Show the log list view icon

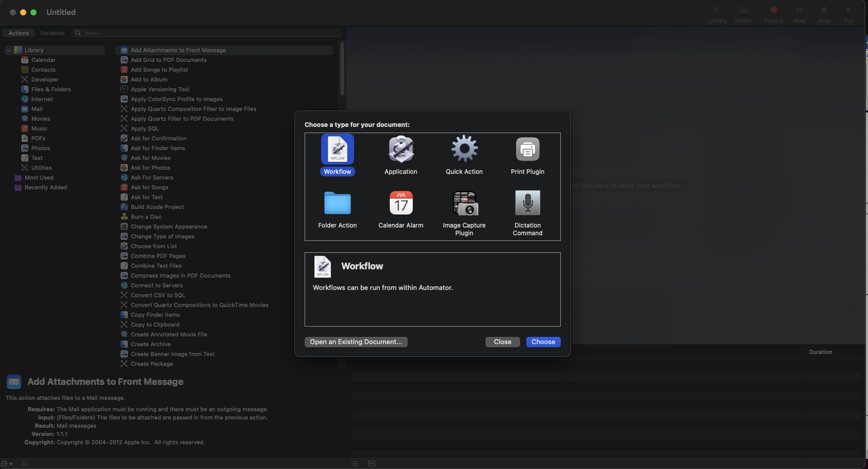[x=355, y=463]
